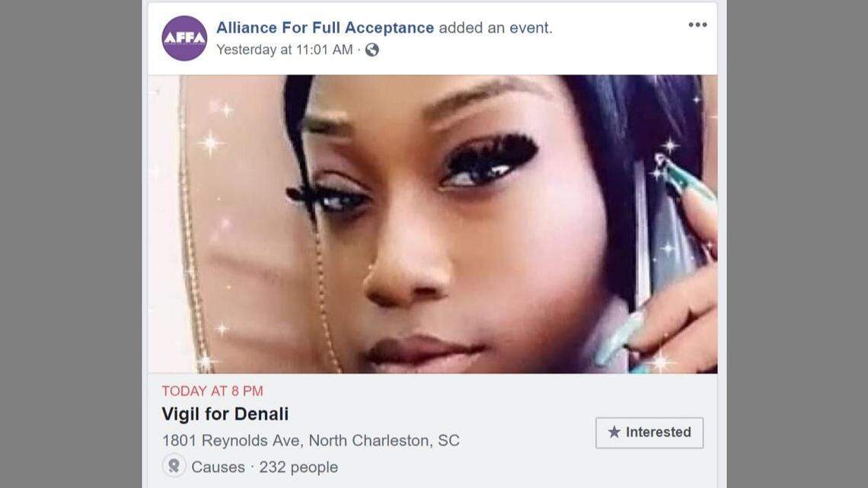Click the Yesterday at 11:01 AM timestamp

tap(285, 49)
